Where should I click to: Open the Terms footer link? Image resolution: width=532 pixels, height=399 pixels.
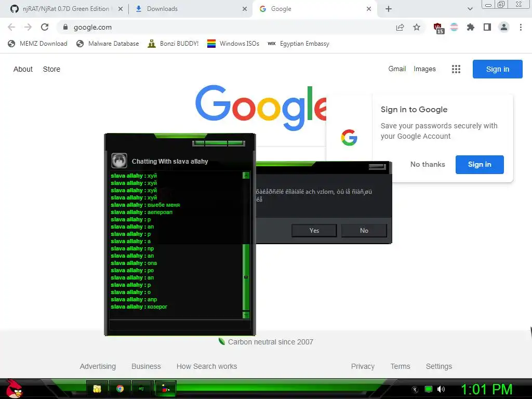pos(401,366)
